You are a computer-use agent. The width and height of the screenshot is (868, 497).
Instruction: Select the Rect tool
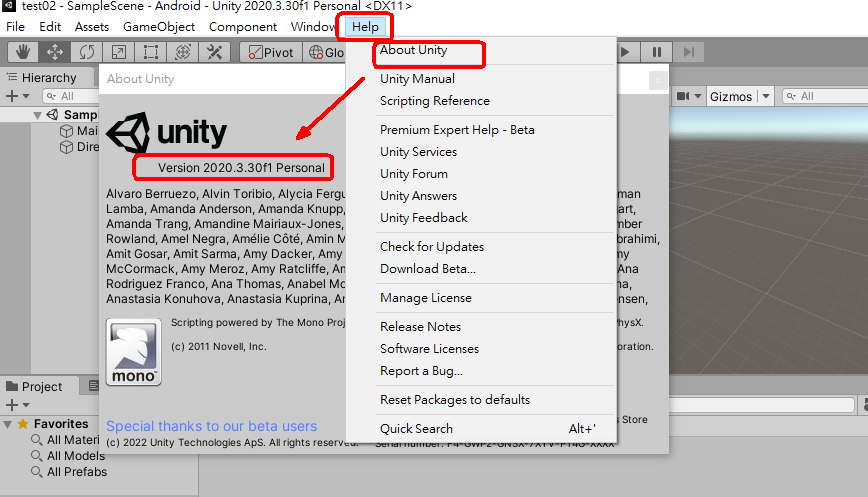151,52
